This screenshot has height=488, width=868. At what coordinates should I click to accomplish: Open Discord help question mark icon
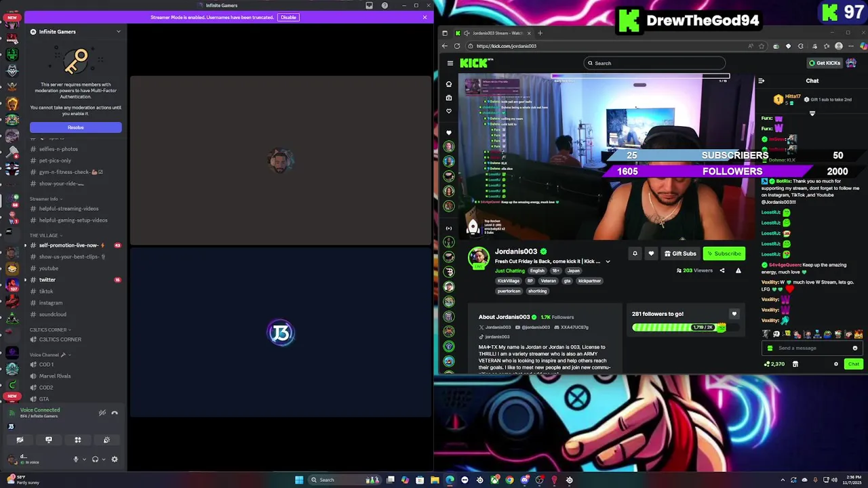[384, 5]
